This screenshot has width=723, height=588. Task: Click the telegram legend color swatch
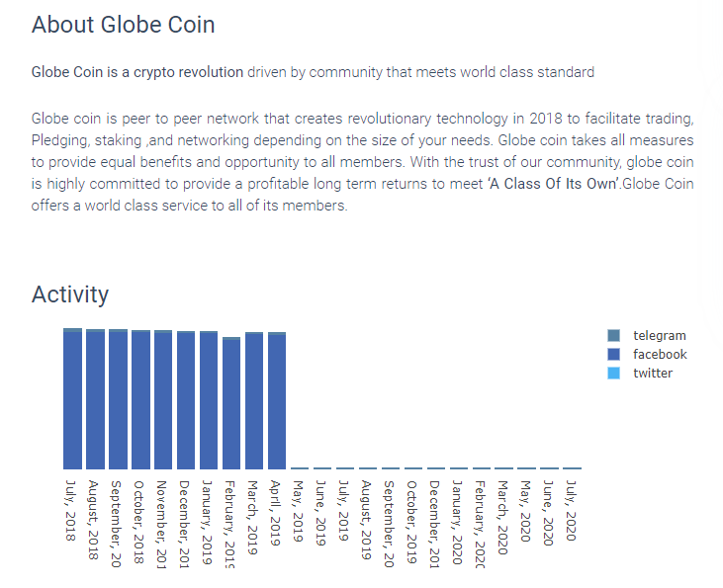613,336
